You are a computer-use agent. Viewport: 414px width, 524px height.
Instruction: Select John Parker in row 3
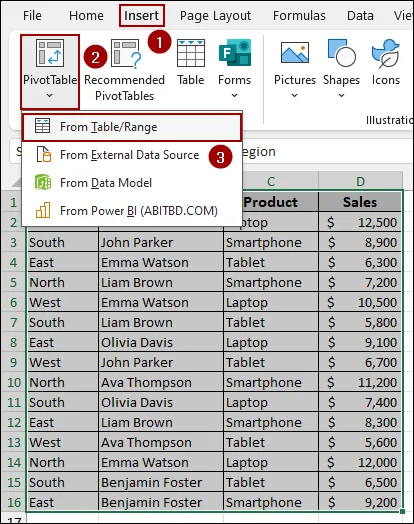161,242
